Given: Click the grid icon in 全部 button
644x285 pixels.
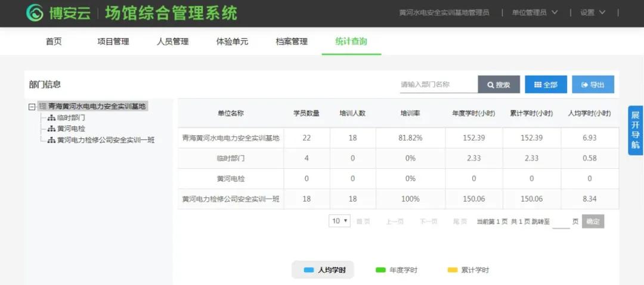Looking at the screenshot, I should [x=538, y=85].
